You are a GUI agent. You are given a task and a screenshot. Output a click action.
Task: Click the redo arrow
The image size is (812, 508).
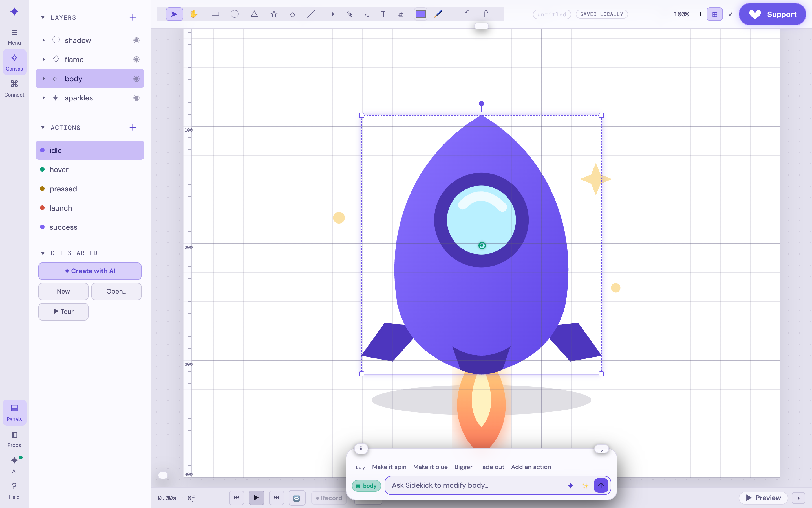[486, 14]
